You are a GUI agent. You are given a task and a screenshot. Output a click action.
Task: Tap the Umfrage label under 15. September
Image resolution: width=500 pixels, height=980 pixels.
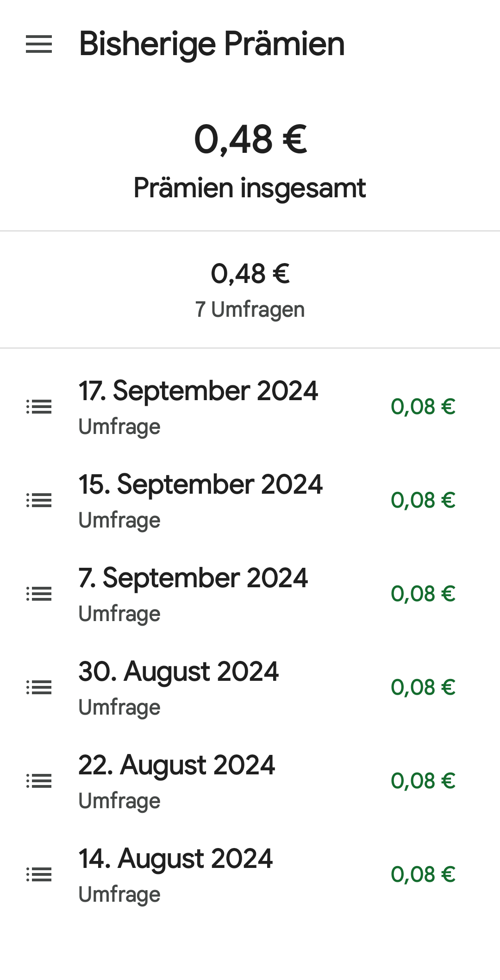pyautogui.click(x=119, y=520)
